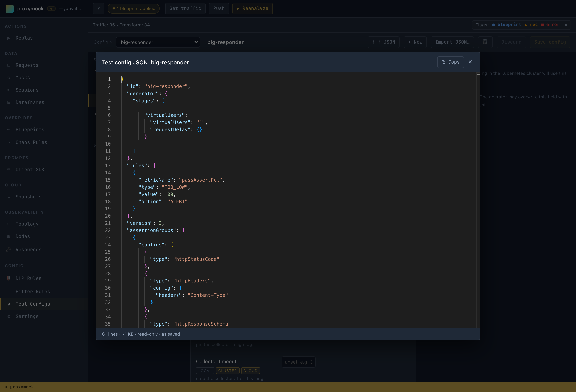
Task: Click the Filter Rules funnel icon
Action: pyautogui.click(x=9, y=292)
